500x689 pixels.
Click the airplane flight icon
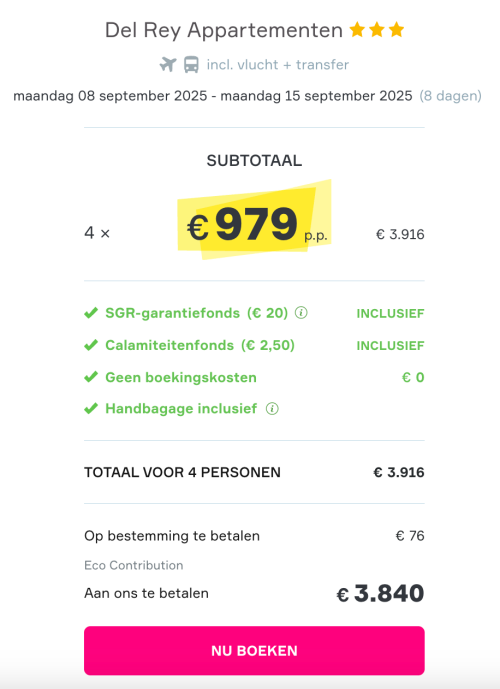168,65
